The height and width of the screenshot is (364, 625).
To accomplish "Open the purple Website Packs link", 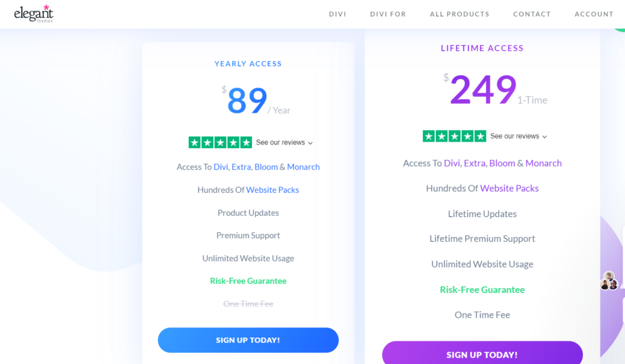I will click(509, 188).
